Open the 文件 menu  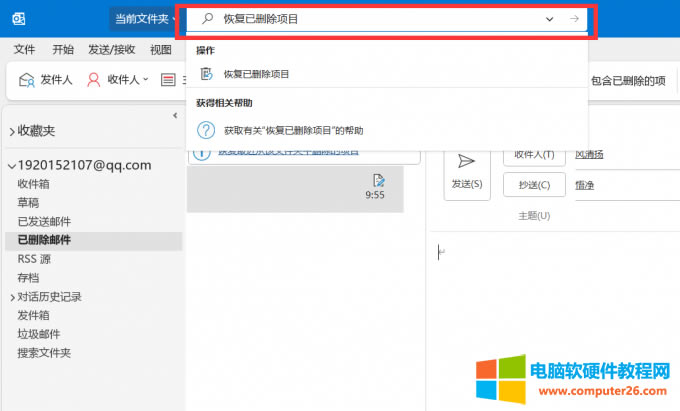click(x=25, y=49)
